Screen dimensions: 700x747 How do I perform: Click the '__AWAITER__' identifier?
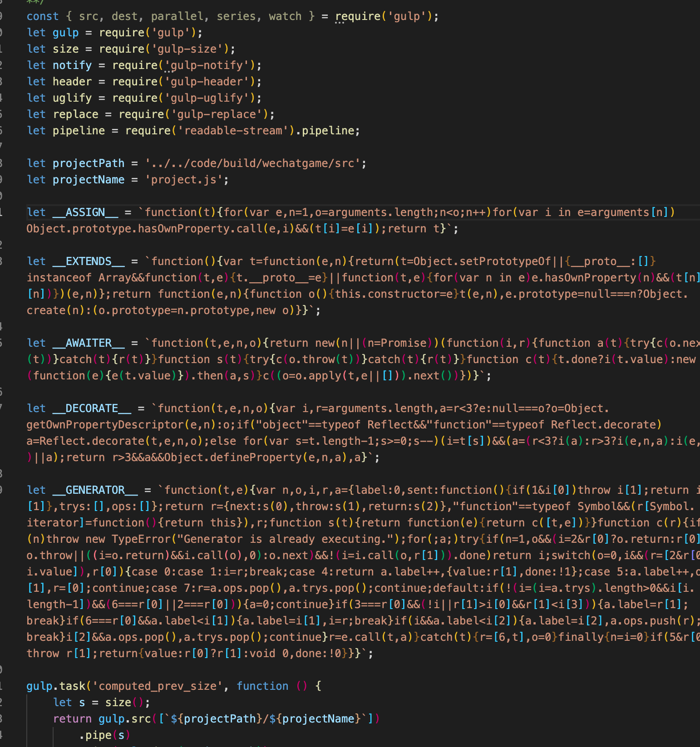[89, 343]
